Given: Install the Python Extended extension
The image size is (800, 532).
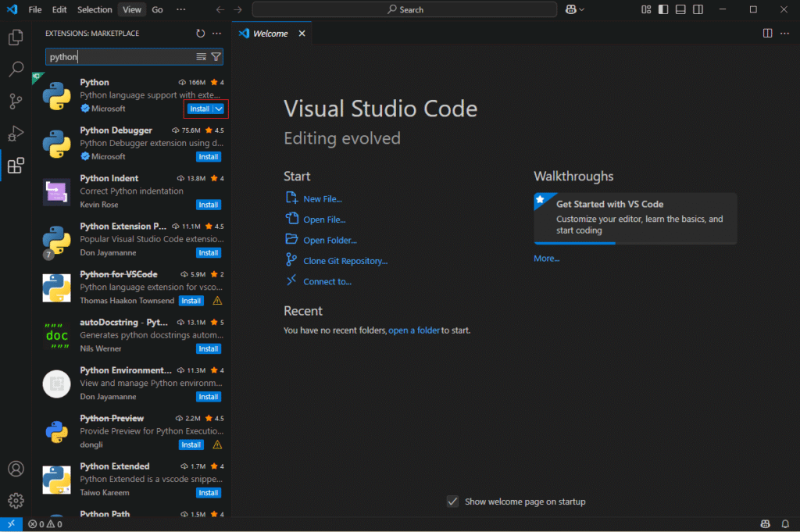Looking at the screenshot, I should [208, 493].
